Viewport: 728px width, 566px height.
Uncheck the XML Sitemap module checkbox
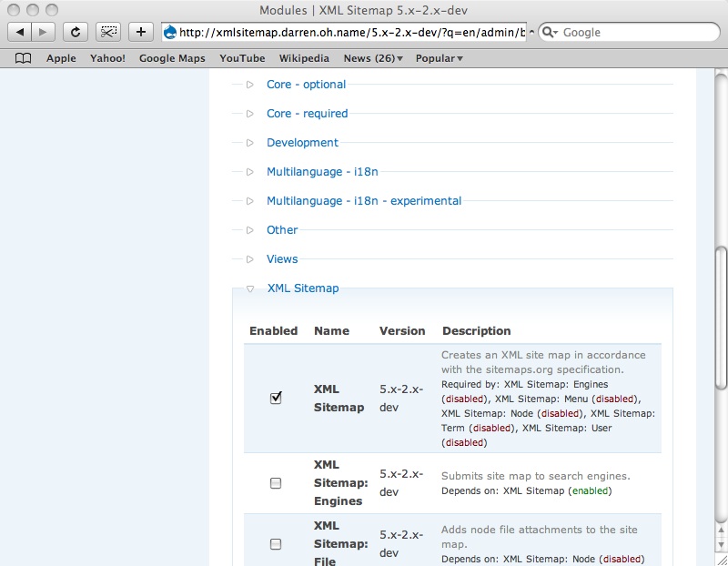pos(276,399)
